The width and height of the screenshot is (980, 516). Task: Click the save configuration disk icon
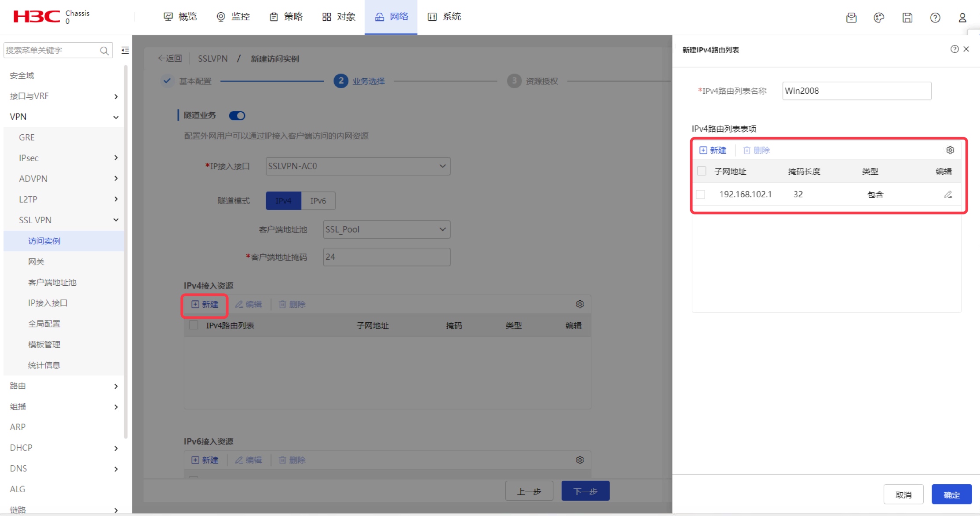pos(907,18)
